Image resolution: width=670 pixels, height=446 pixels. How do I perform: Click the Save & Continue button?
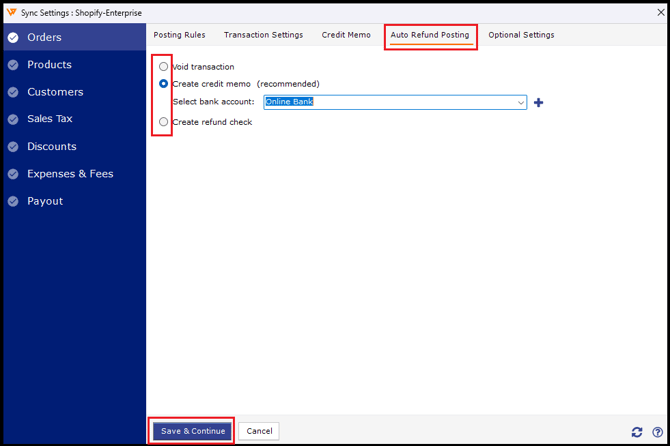pyautogui.click(x=193, y=431)
